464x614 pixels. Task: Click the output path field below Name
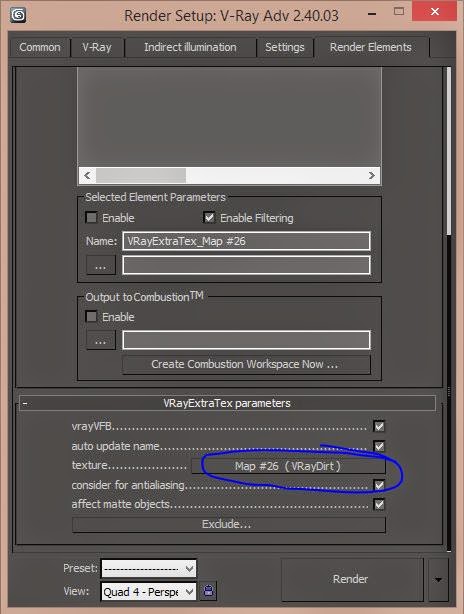pyautogui.click(x=246, y=265)
